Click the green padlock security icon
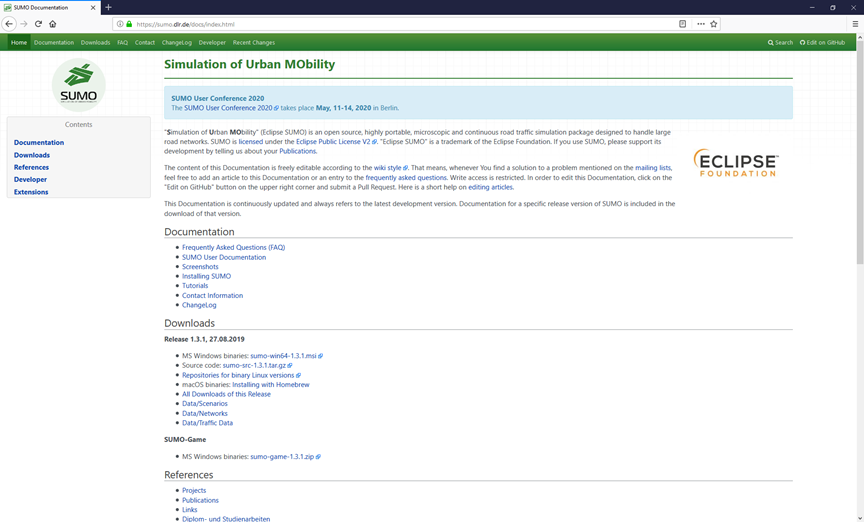The image size is (864, 522). pyautogui.click(x=129, y=24)
